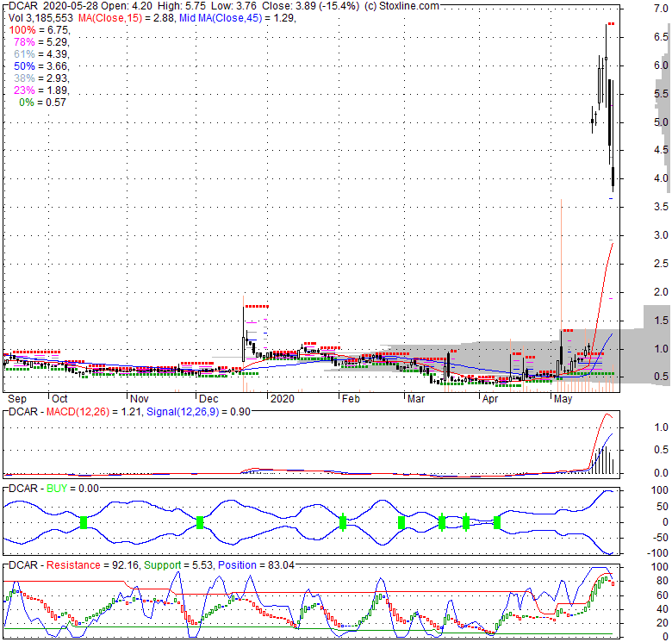Click the BUY = 0.00 indicator label
This screenshot has width=672, height=642.
[x=72, y=489]
